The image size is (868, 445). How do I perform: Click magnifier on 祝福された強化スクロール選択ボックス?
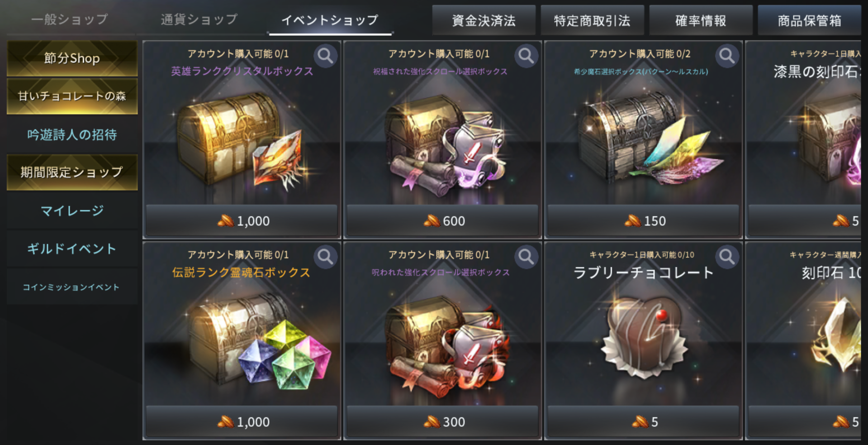(526, 56)
